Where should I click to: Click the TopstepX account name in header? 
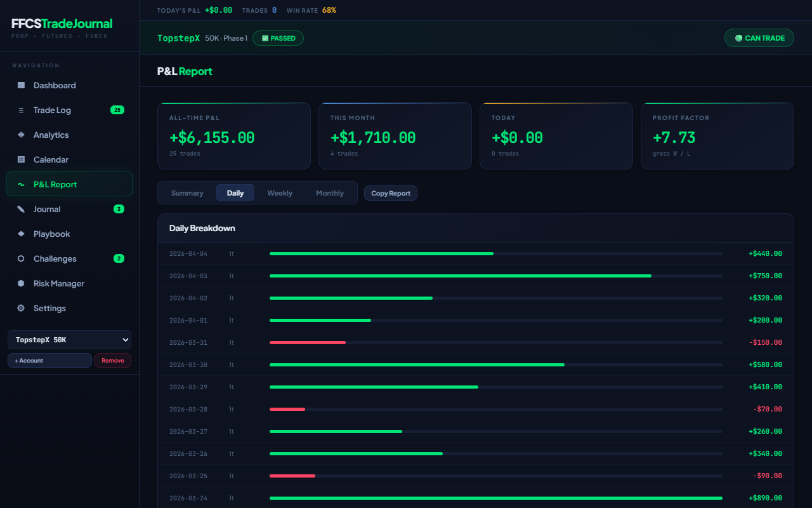point(178,38)
